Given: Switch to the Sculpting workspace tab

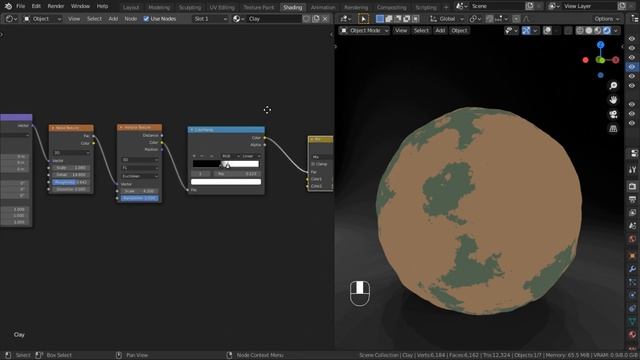Looking at the screenshot, I should pos(190,7).
